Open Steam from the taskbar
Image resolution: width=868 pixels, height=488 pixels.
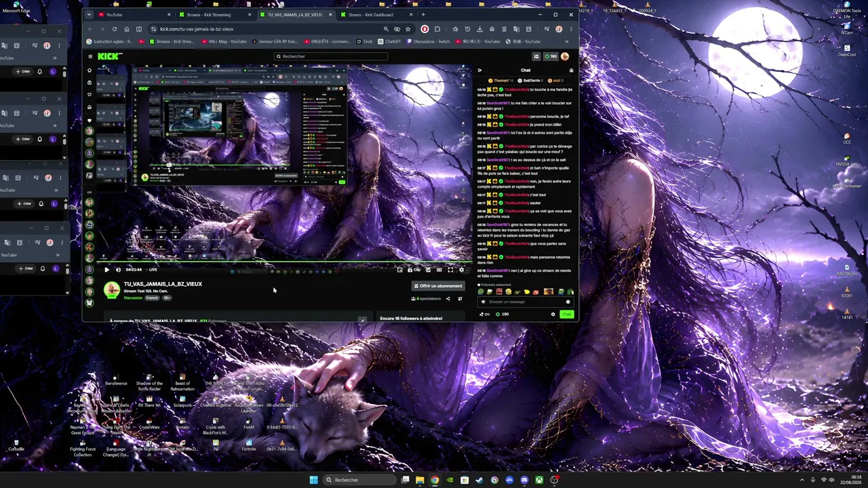click(479, 480)
